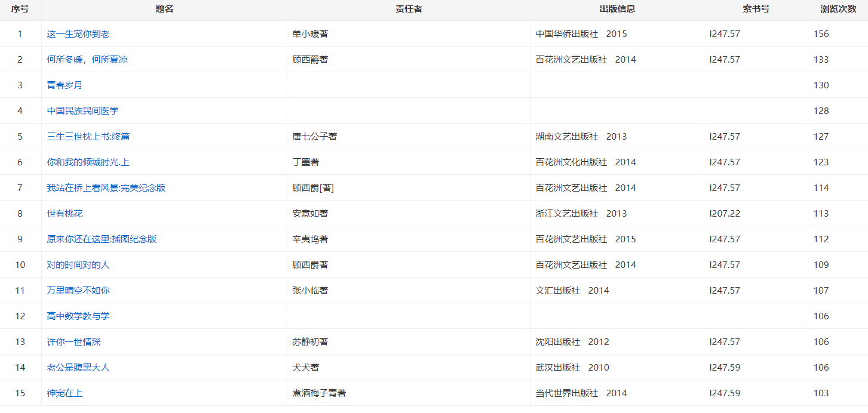Select author cell 丁墨著
The image size is (868, 413).
tap(305, 162)
